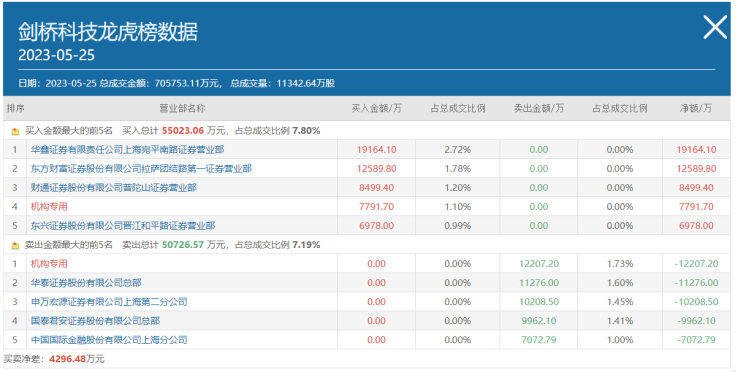The width and height of the screenshot is (736, 372).
Task: Select the buy amount 8499.40 cell
Action: [x=376, y=188]
